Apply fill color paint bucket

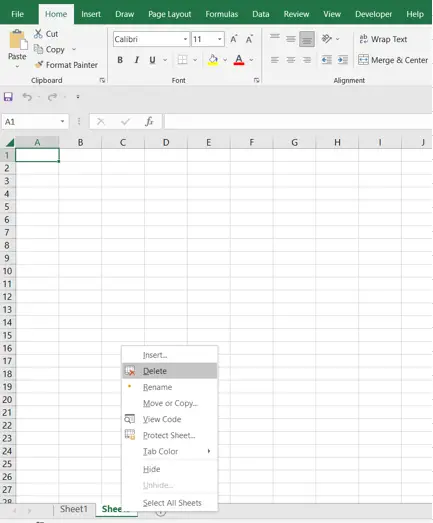(213, 60)
